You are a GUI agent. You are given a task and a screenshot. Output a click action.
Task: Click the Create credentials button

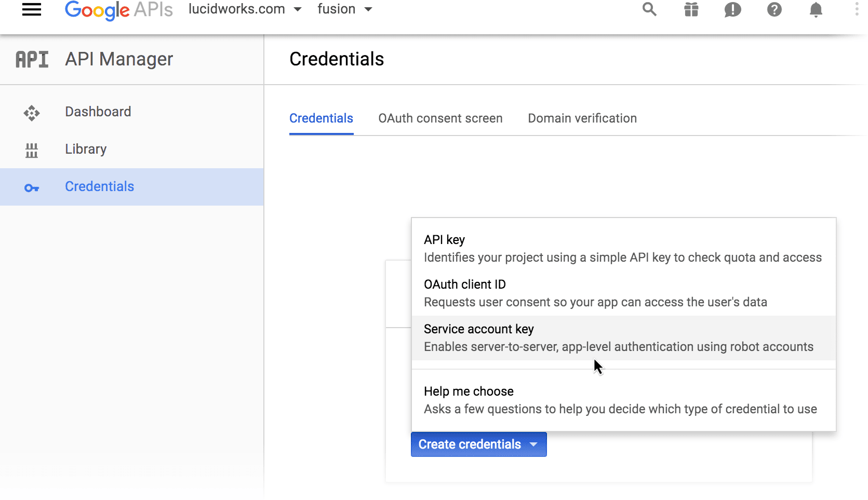coord(470,444)
